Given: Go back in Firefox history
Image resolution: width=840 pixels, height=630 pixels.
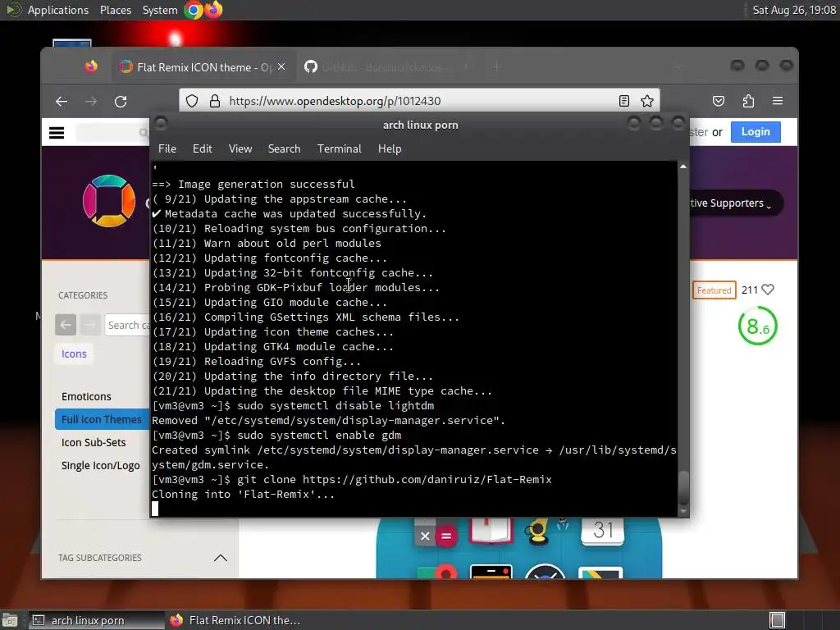Looking at the screenshot, I should (x=62, y=101).
